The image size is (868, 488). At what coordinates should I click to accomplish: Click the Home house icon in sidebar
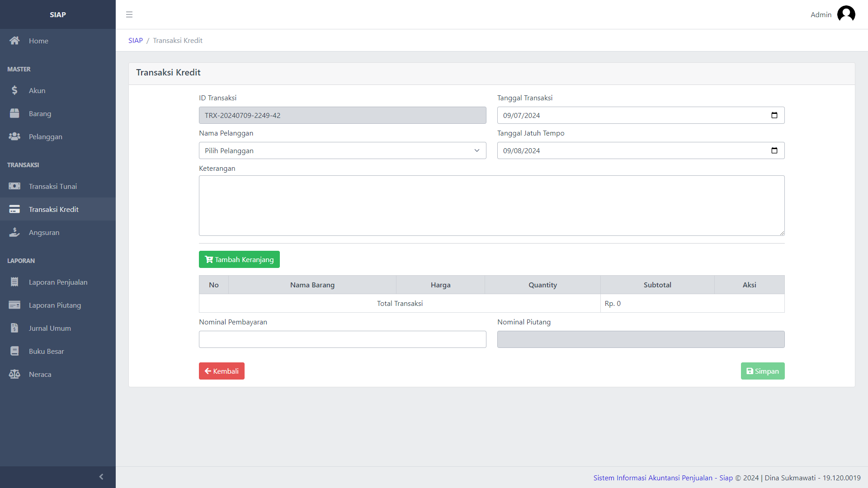tap(14, 41)
